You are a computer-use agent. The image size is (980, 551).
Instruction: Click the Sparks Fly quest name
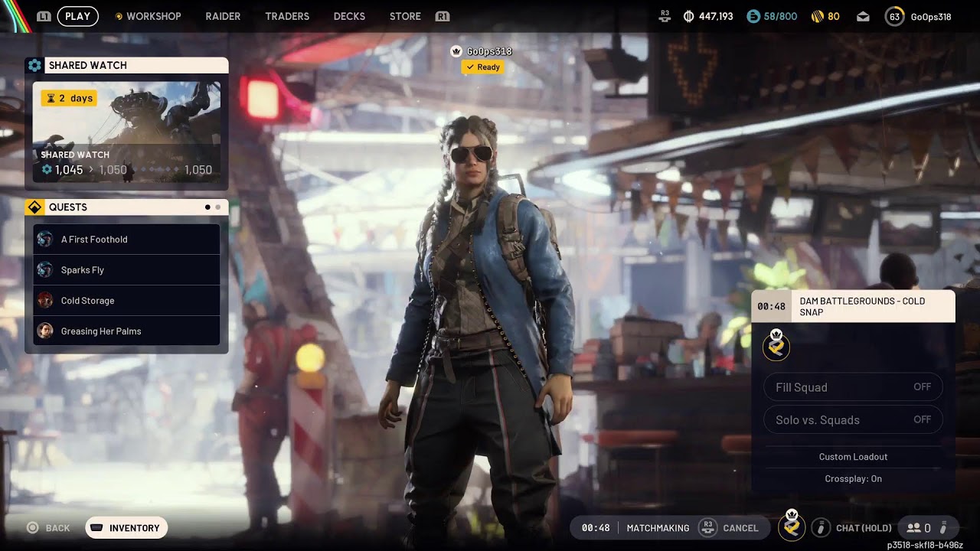pos(83,270)
